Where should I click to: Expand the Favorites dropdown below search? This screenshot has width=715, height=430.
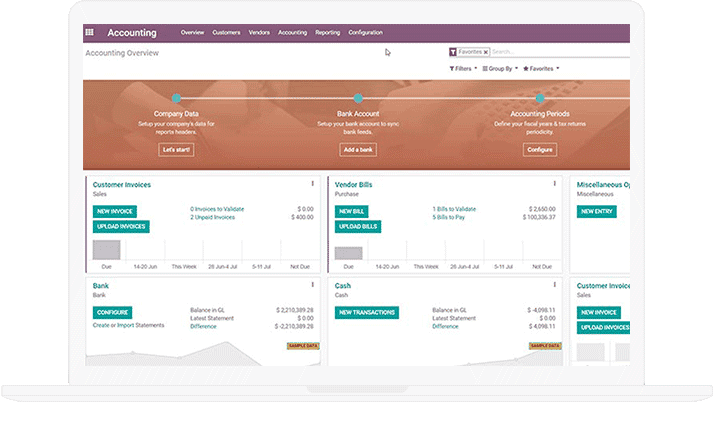point(542,69)
